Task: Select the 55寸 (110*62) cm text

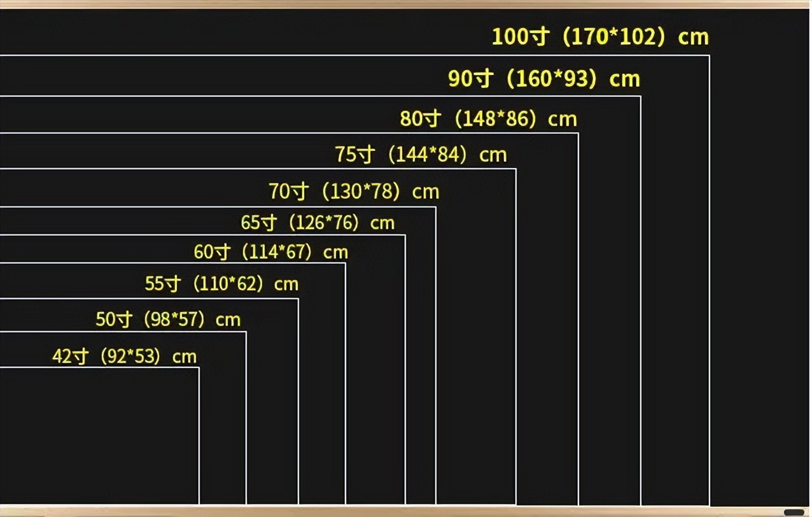Action: point(221,284)
